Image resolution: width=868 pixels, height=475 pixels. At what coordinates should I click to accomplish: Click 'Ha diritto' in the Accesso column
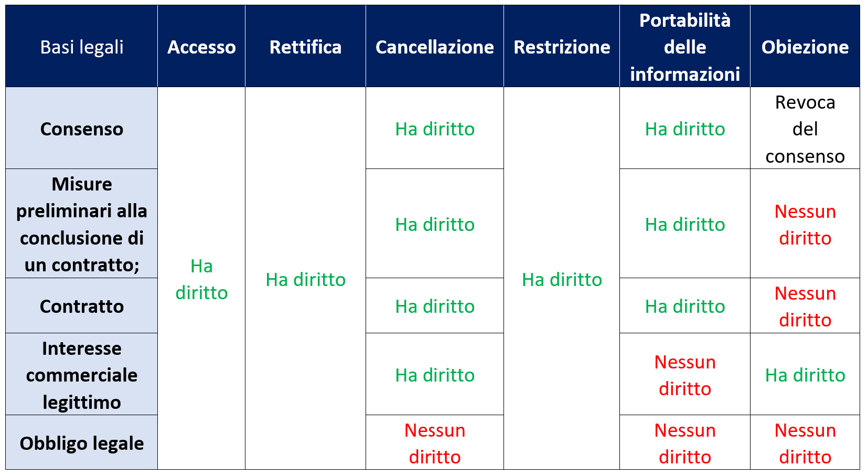pos(201,279)
